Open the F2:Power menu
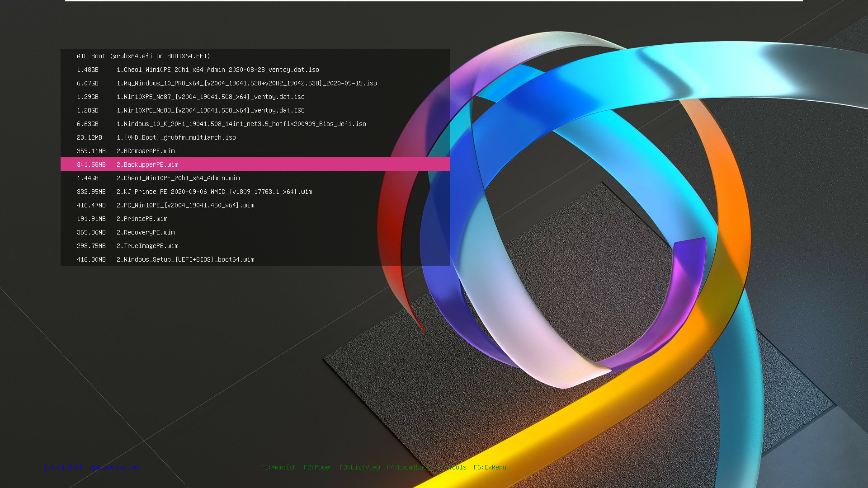Image resolution: width=868 pixels, height=488 pixels. 318,468
